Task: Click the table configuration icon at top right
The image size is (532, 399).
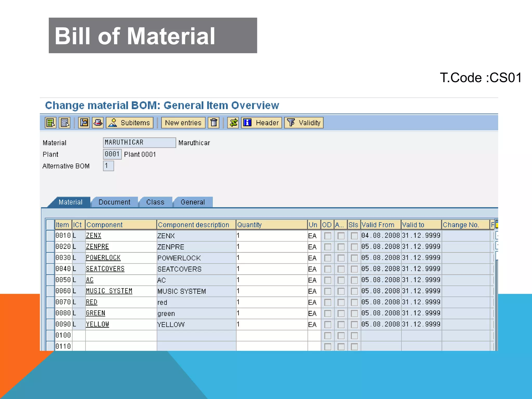Action: pyautogui.click(x=496, y=224)
